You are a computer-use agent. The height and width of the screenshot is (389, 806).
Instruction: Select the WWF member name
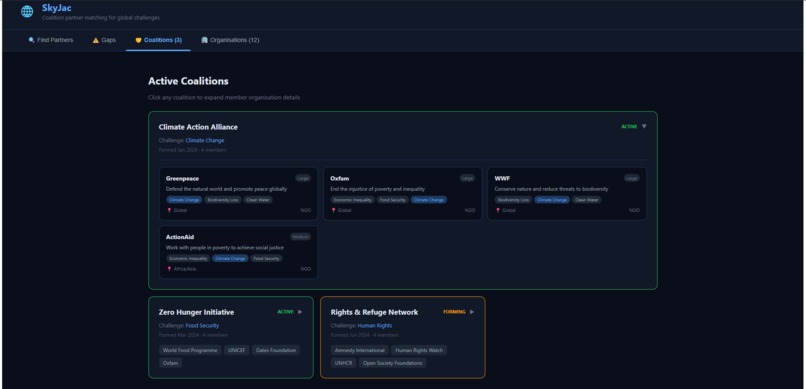click(502, 179)
